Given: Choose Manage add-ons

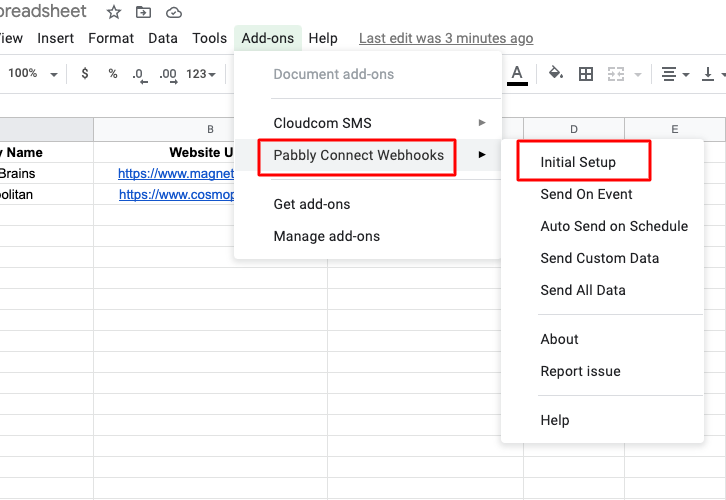Looking at the screenshot, I should (368, 236).
